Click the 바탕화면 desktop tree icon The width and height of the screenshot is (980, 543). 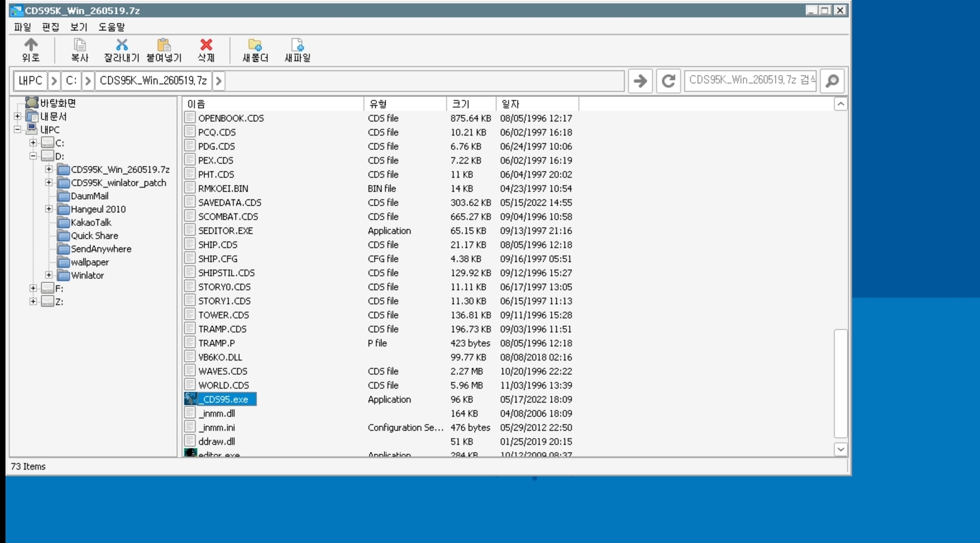point(32,103)
